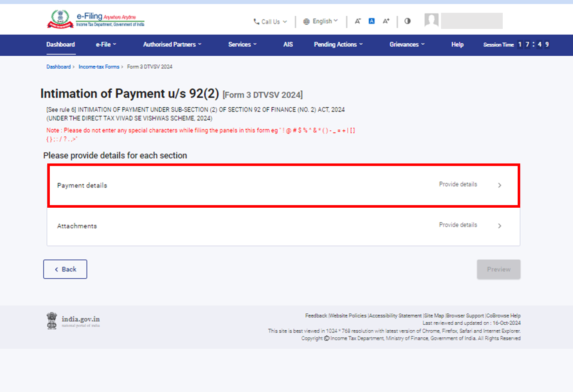The height and width of the screenshot is (392, 573).
Task: Open the English language dropdown
Action: point(325,21)
